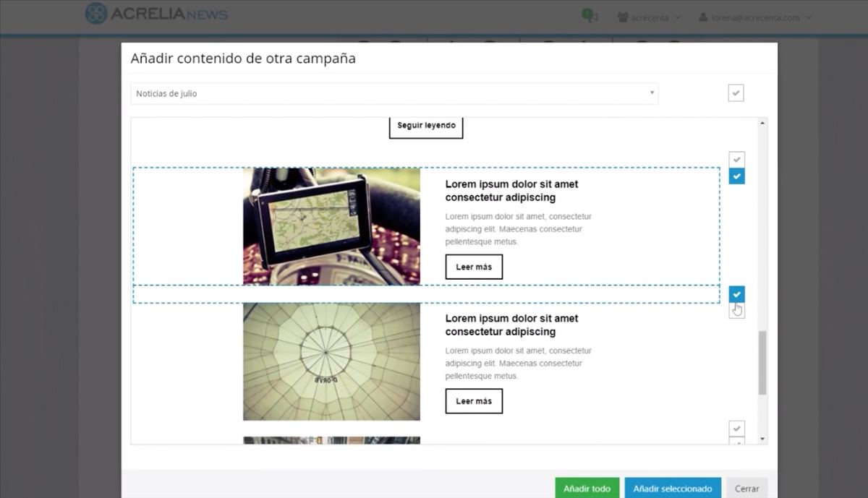Check the grey checkbox above GPS block

click(x=736, y=158)
